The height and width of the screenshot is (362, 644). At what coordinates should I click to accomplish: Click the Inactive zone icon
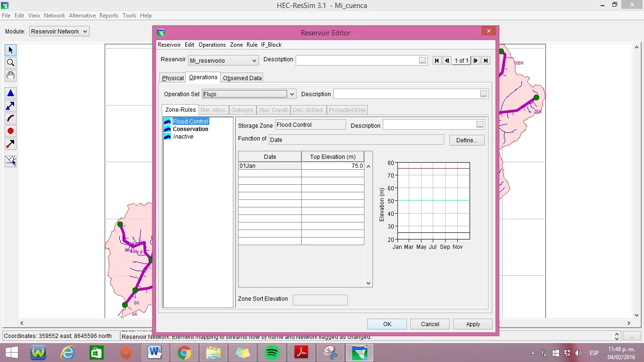point(167,137)
